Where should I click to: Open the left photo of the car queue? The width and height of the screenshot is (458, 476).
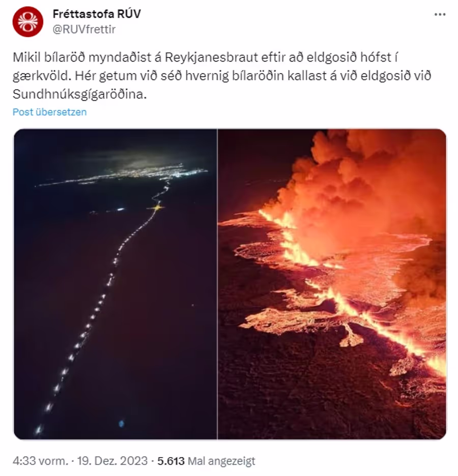coord(116,284)
